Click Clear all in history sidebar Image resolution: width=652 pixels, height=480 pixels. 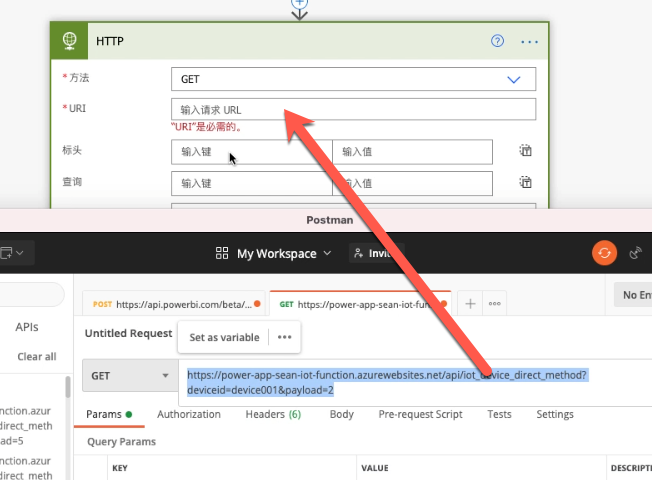37,356
